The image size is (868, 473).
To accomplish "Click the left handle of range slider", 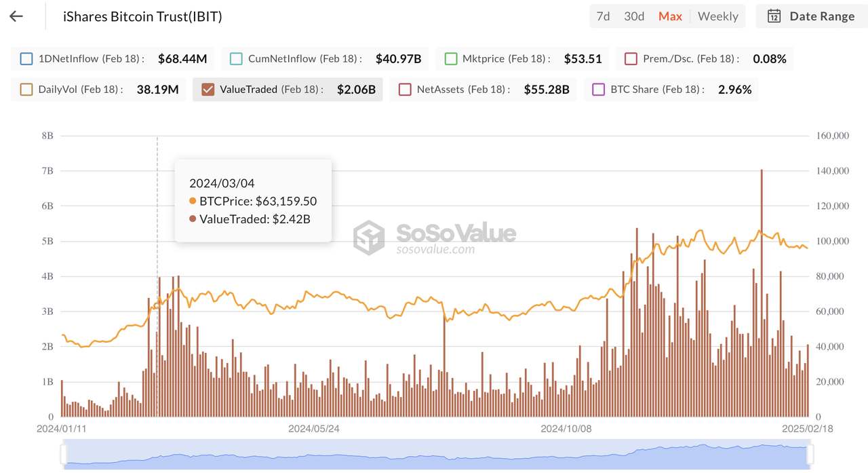I will coord(64,453).
